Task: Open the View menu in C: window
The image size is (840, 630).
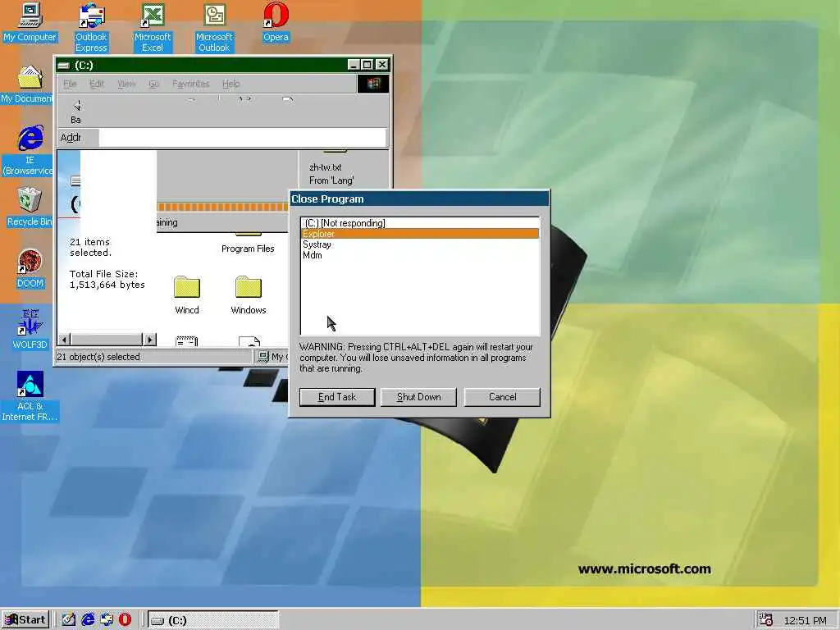Action: (126, 84)
